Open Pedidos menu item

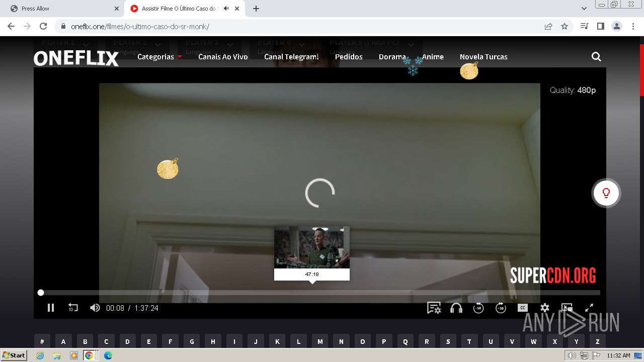[349, 57]
